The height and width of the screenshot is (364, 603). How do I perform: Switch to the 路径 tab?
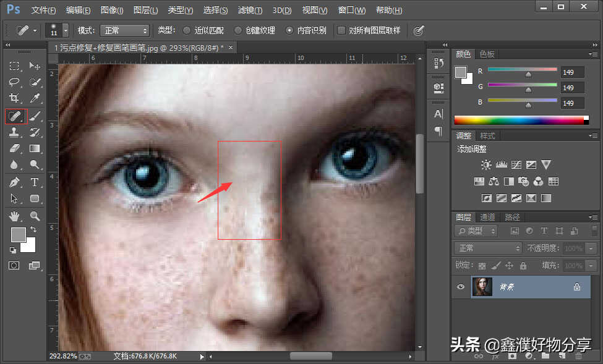coord(512,217)
